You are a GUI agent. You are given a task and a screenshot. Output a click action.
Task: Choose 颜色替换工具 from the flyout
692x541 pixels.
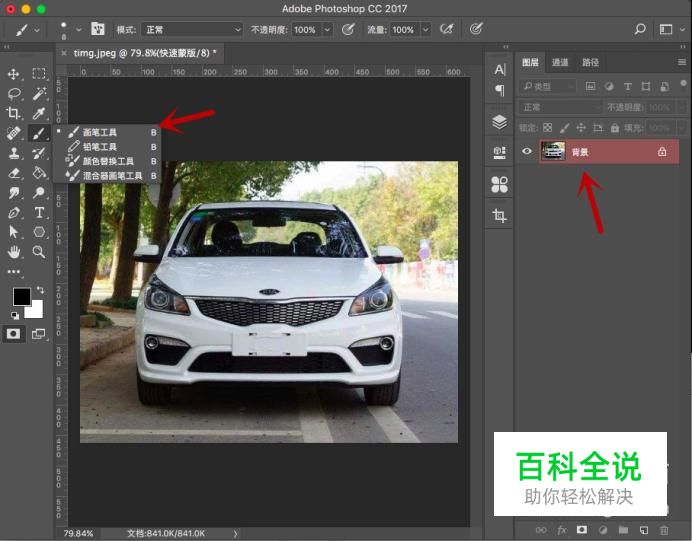point(106,161)
